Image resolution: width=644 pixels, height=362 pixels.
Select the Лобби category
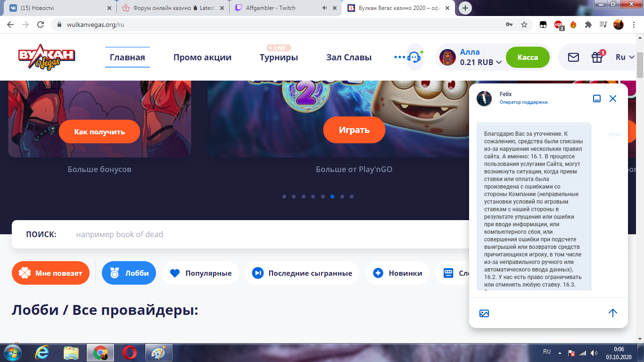(129, 273)
